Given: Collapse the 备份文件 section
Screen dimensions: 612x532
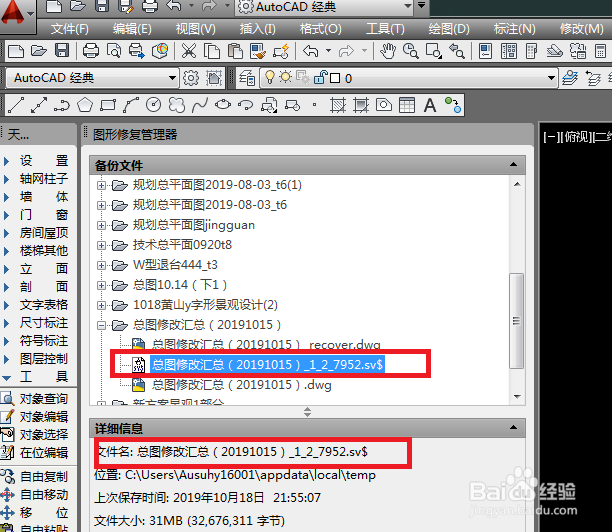Looking at the screenshot, I should coord(513,165).
